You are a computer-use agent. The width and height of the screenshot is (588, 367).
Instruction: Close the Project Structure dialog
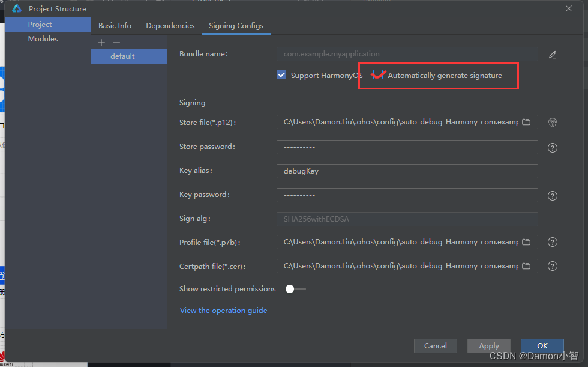[x=569, y=8]
